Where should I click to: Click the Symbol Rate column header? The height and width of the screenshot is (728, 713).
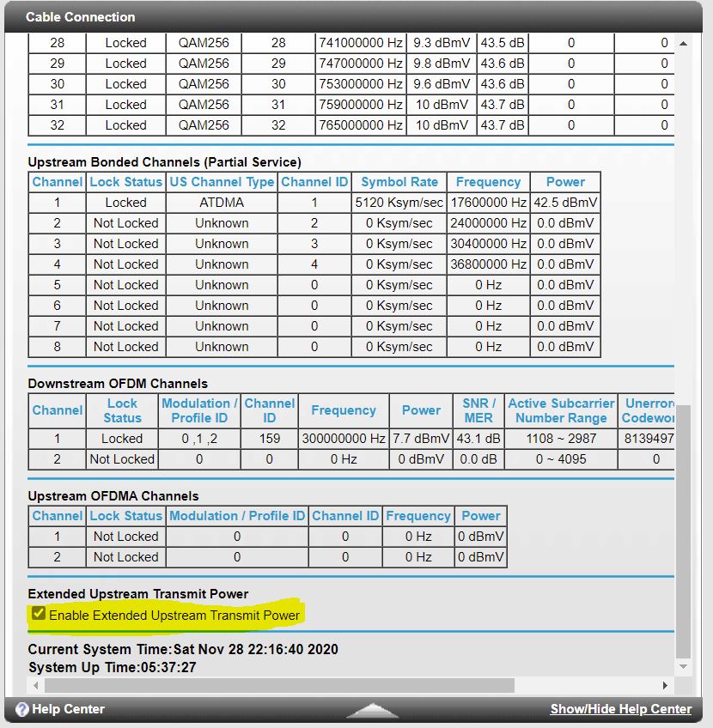[399, 182]
